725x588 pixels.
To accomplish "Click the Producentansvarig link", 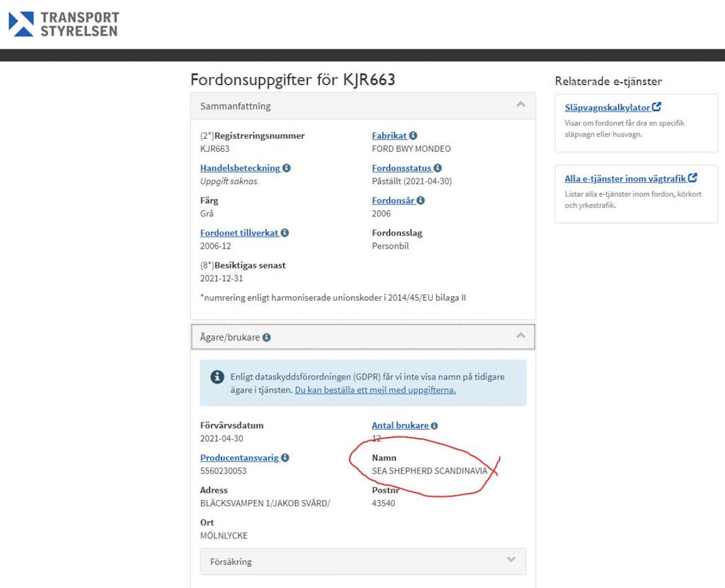I will click(239, 458).
